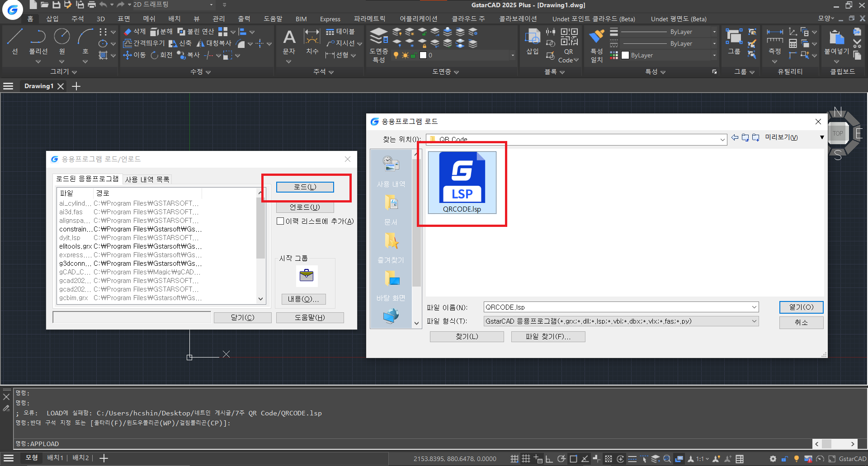The width and height of the screenshot is (868, 466).
Task: Switch to the 배치1 layout tab
Action: pyautogui.click(x=55, y=458)
